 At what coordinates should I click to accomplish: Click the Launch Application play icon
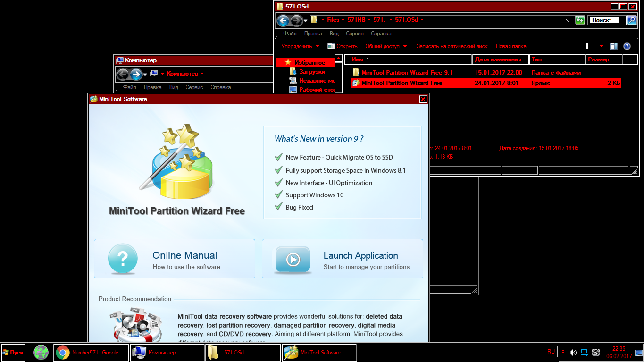pos(293,259)
